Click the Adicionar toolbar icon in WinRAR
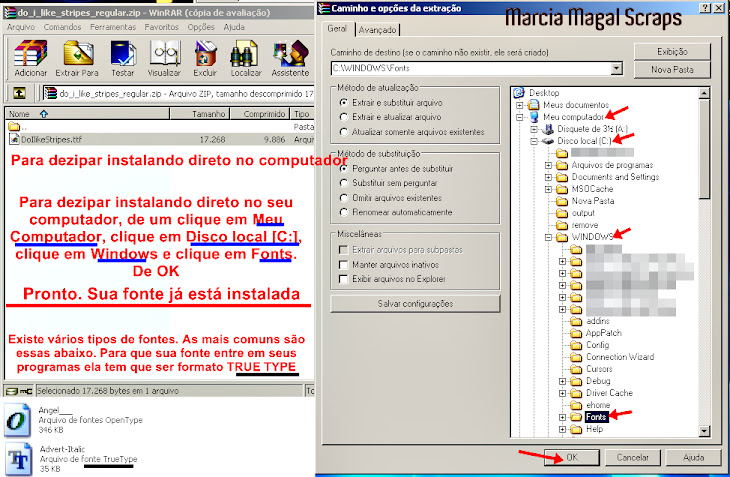730x477 pixels. [31, 53]
